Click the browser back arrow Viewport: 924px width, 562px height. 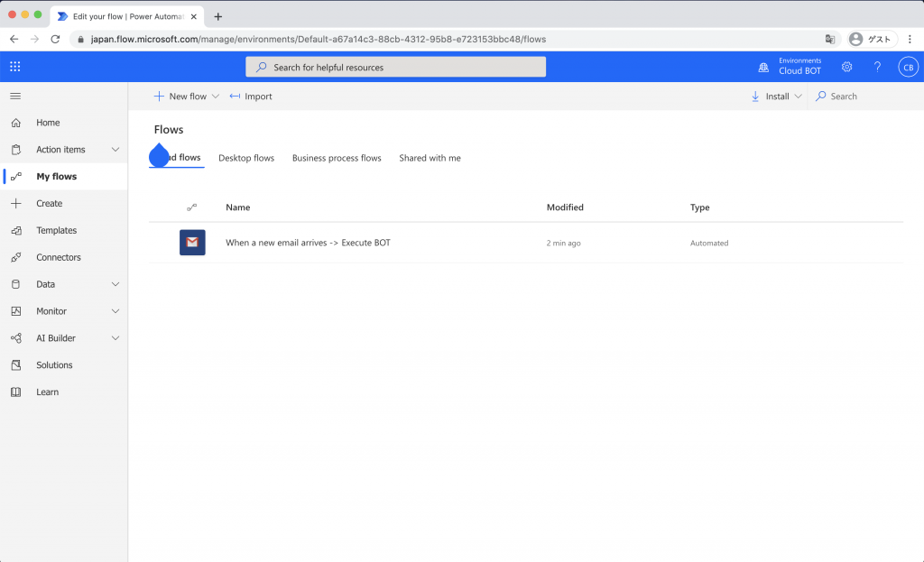[14, 39]
